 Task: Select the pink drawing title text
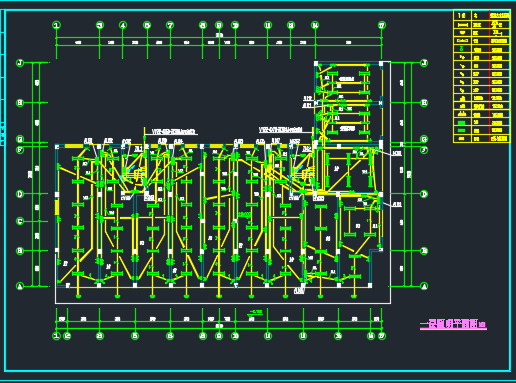(453, 325)
